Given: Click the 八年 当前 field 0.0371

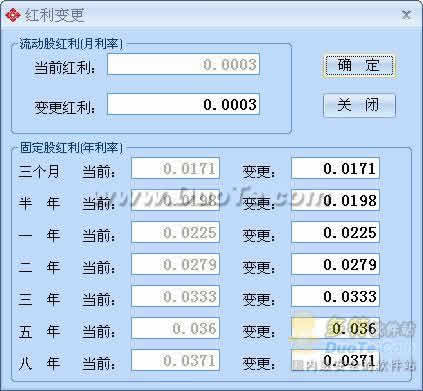Looking at the screenshot, I should [175, 360].
